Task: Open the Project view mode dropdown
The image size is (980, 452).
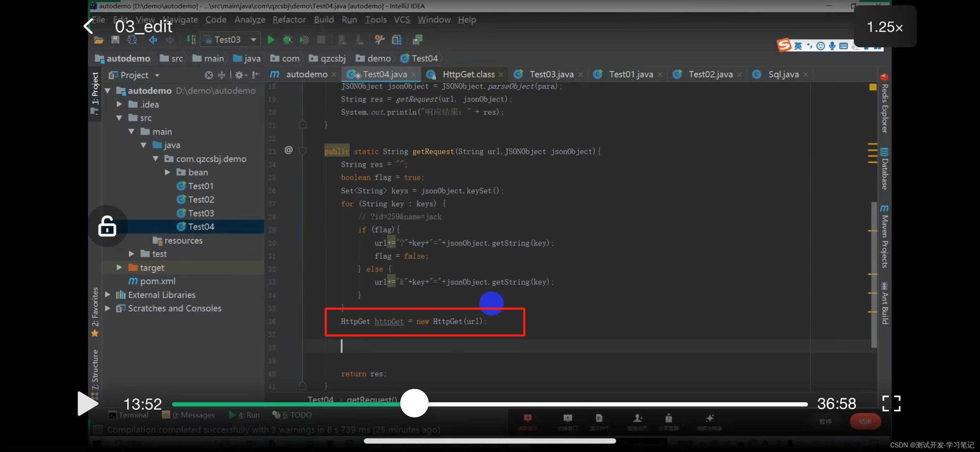Action: click(157, 75)
